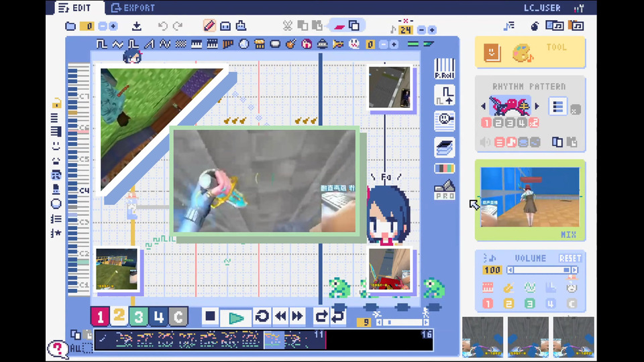Choose the sawtooth wave instrument
Image resolution: width=644 pixels, height=362 pixels.
(149, 44)
